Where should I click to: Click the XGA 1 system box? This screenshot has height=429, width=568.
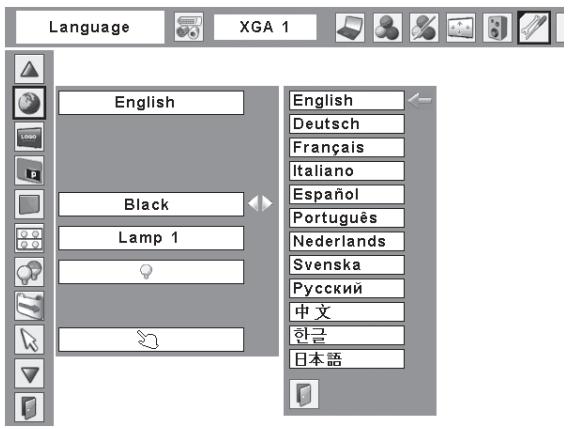(265, 27)
